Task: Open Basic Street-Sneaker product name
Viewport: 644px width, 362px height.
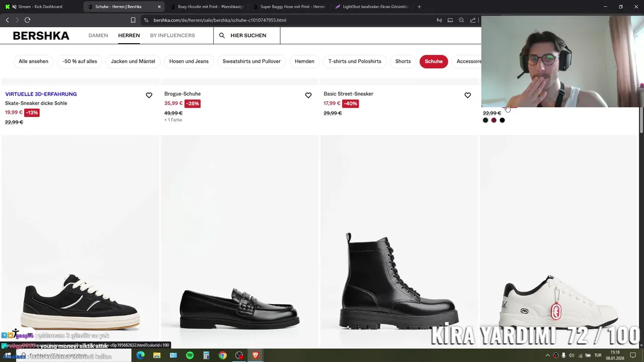Action: click(348, 94)
